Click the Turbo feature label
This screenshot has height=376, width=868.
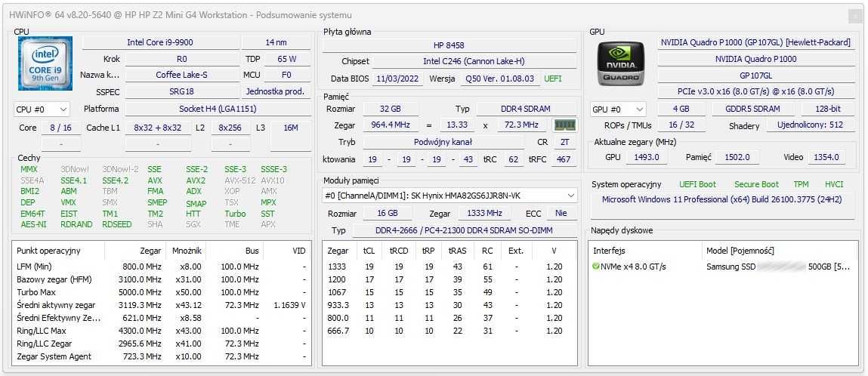pyautogui.click(x=235, y=214)
